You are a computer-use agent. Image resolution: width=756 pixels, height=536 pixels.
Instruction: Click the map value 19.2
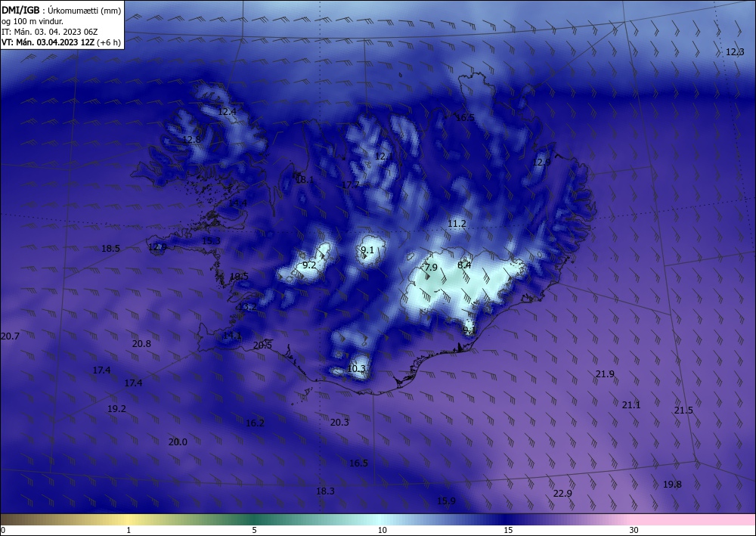tap(116, 409)
